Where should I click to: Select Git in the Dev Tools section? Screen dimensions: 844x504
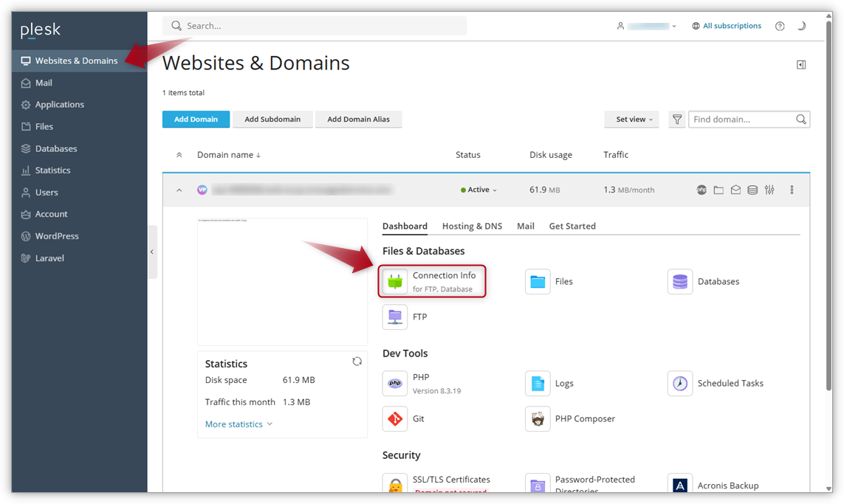click(x=395, y=418)
